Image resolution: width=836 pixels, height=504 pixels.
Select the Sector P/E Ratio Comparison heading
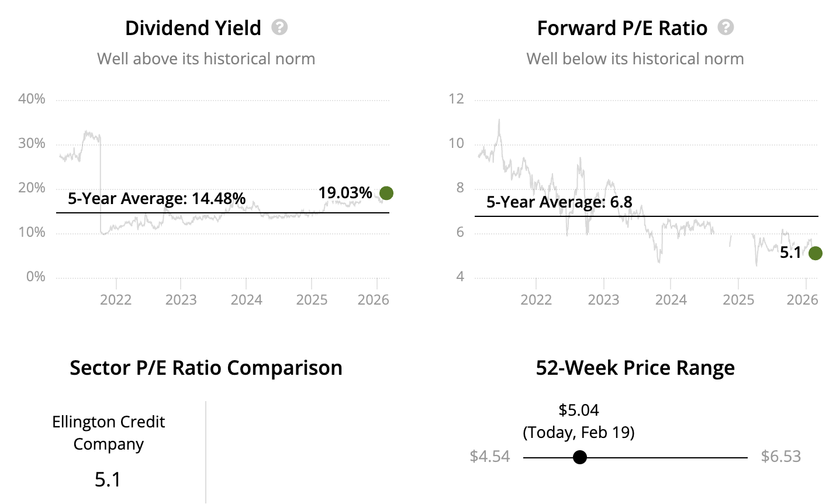(206, 368)
